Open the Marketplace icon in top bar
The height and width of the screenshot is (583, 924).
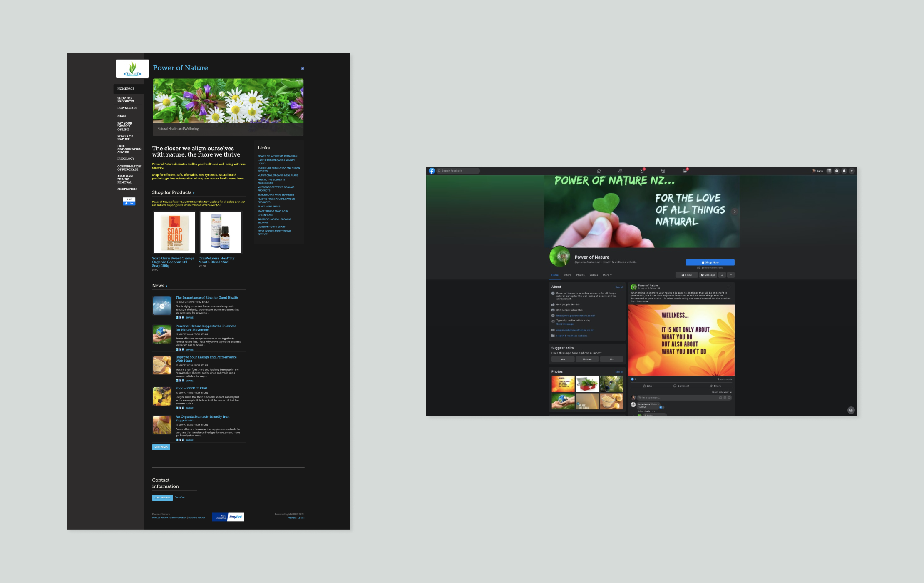663,171
